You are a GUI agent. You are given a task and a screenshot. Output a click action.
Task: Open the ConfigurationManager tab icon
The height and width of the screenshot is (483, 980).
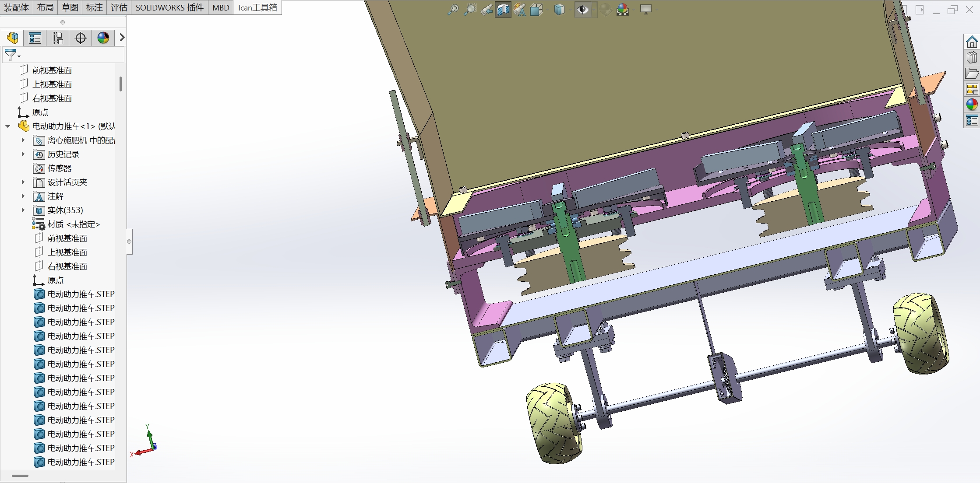click(58, 38)
